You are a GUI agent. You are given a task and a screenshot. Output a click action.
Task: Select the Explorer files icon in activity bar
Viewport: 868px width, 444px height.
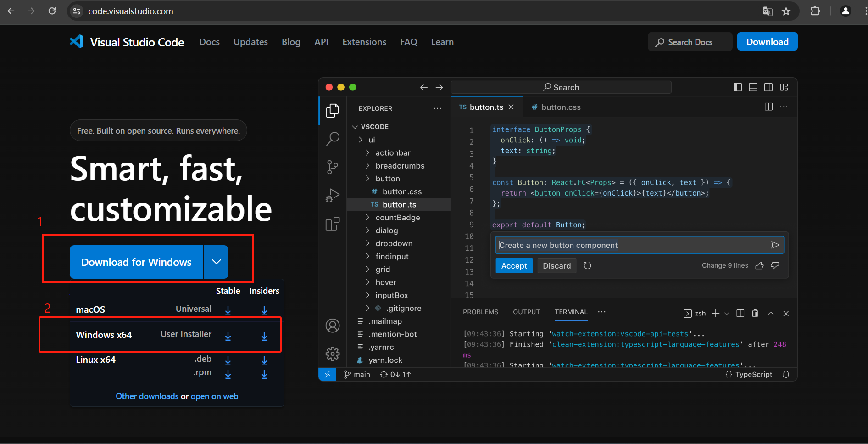(333, 111)
